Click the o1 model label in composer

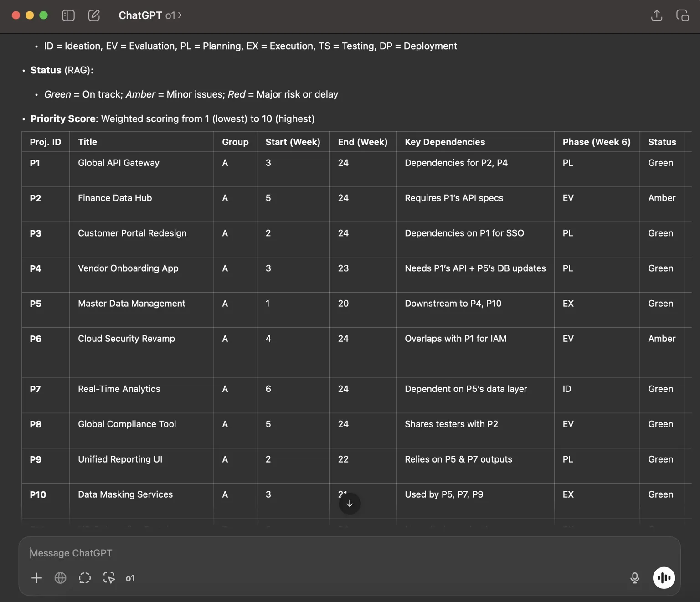tap(130, 578)
